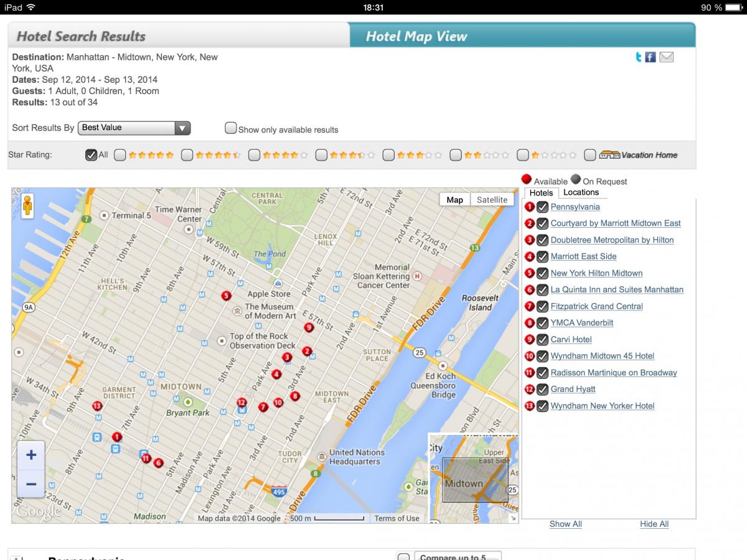Select the Hotels tab in sidebar
The width and height of the screenshot is (747, 560).
pyautogui.click(x=541, y=193)
